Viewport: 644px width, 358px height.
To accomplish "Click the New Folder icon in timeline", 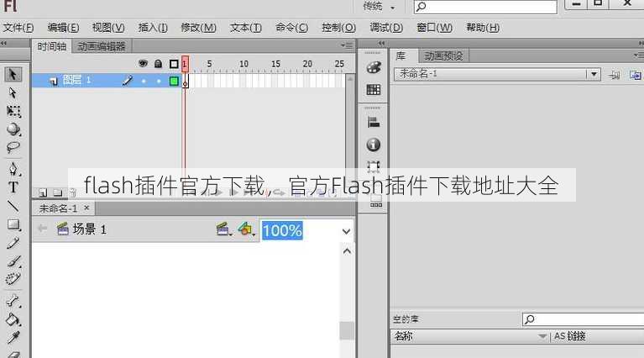I will (58, 192).
